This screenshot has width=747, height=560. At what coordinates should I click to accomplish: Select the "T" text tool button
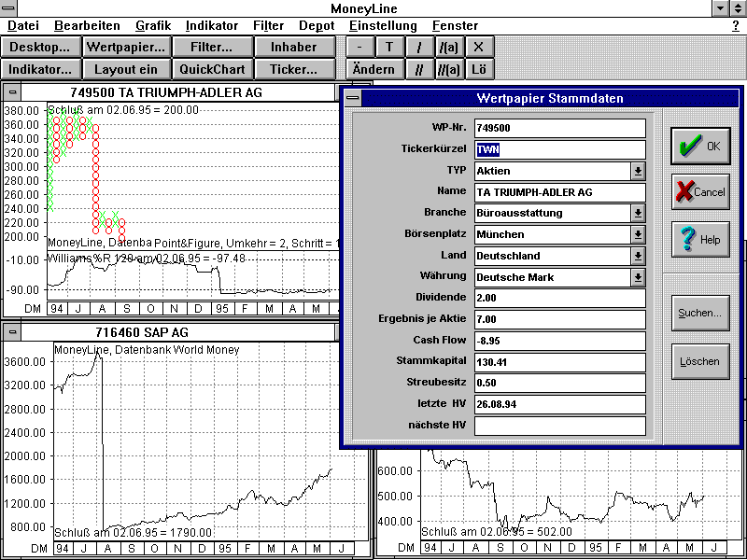point(389,47)
